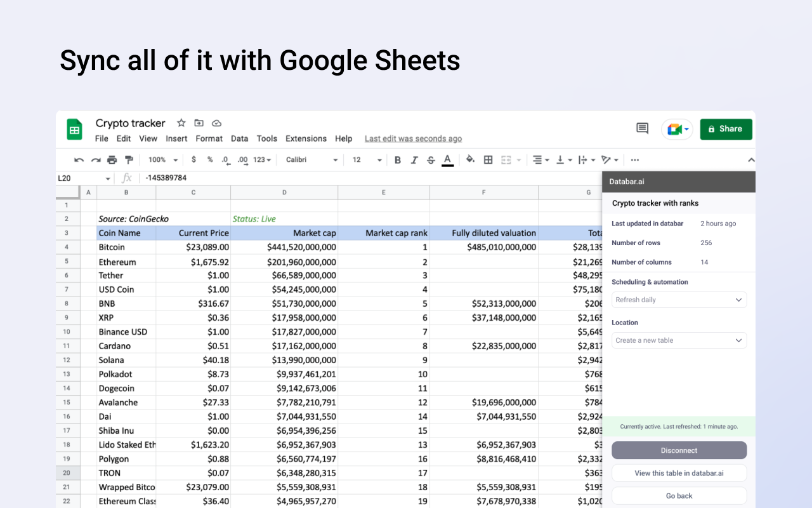812x508 pixels.
Task: Click the Undo arrow in toolbar
Action: 79,160
